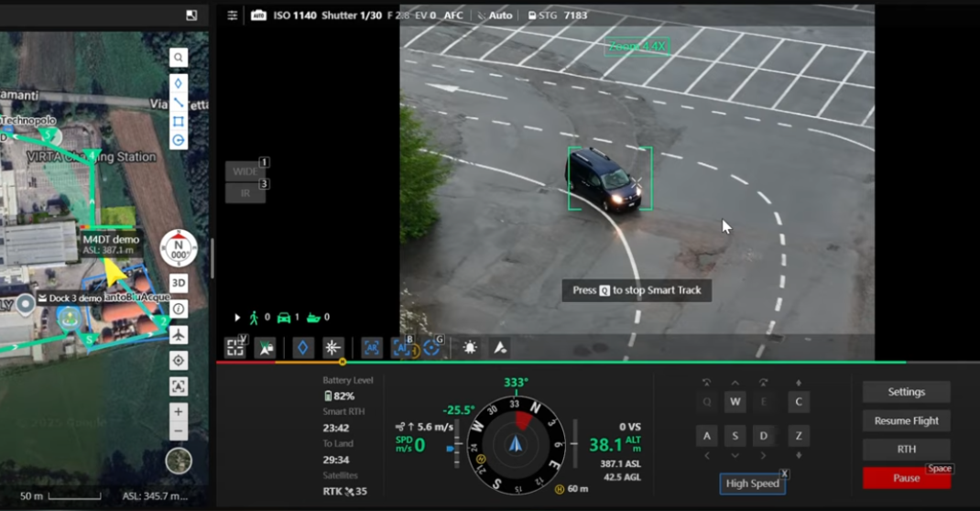Expand the detected targets arrow

(x=237, y=318)
